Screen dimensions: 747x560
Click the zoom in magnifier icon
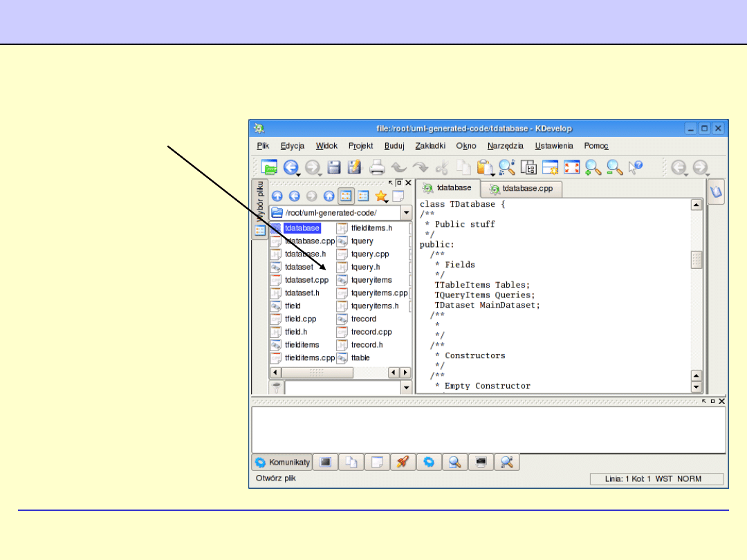coord(592,167)
